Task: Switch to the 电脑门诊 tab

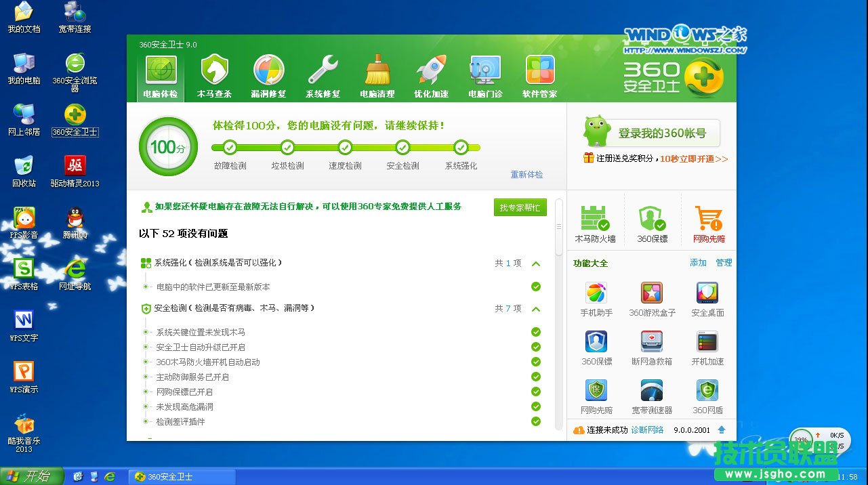Action: (485, 75)
